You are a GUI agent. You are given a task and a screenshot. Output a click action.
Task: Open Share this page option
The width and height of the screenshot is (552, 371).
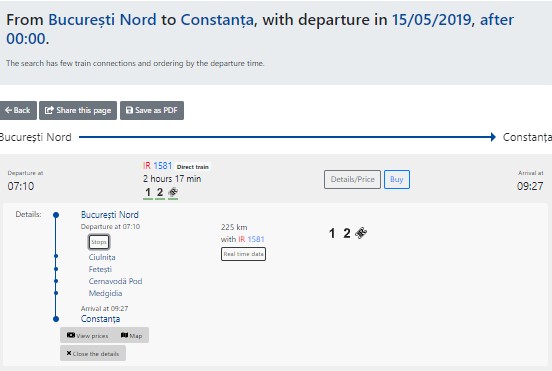[x=78, y=111]
